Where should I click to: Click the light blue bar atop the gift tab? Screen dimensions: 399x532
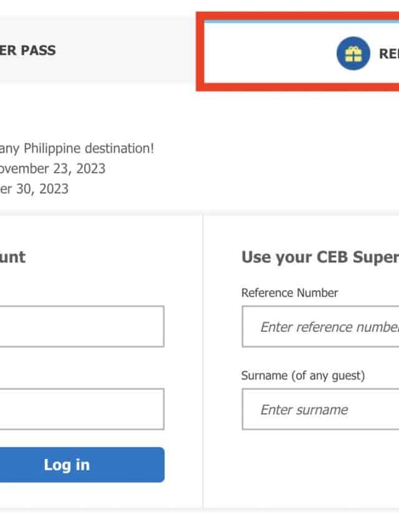point(299,21)
